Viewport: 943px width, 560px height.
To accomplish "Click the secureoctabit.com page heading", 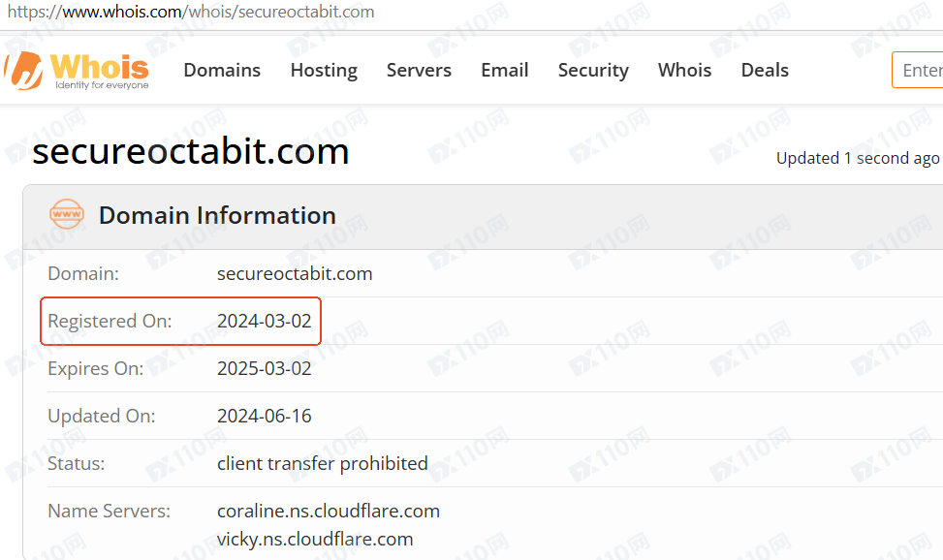I will pyautogui.click(x=191, y=151).
